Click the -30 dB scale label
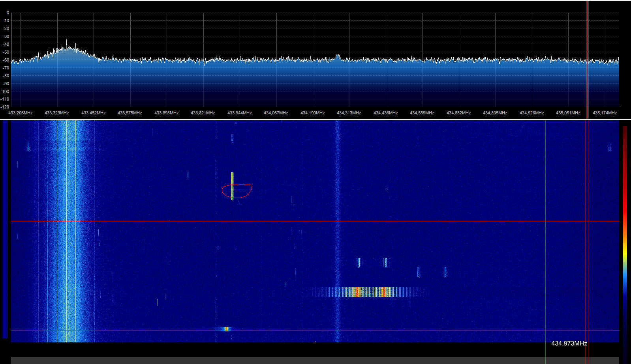Screen dimensions: 631x364 coord(6,36)
